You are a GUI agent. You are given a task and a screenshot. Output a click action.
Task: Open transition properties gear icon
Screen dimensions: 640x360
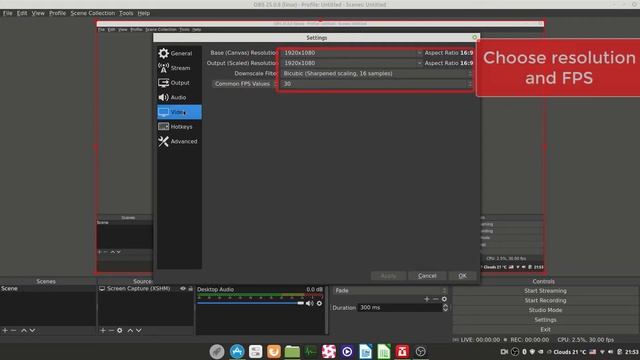(x=444, y=299)
